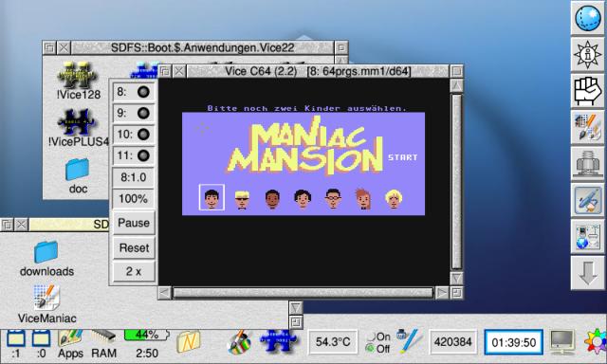The width and height of the screenshot is (607, 364).
Task: Select the ViceManiac file icon
Action: pyautogui.click(x=46, y=304)
